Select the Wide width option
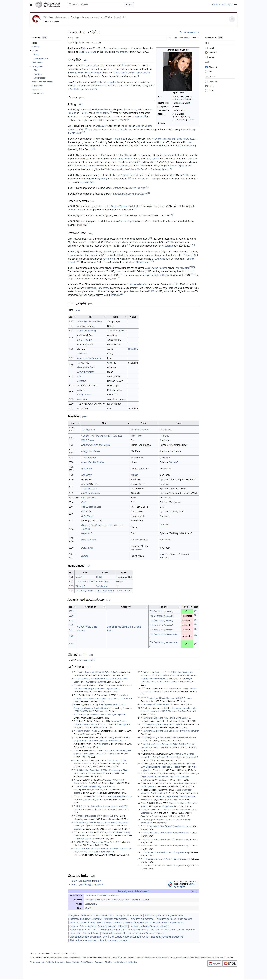The width and height of the screenshot is (267, 980). (x=207, y=72)
